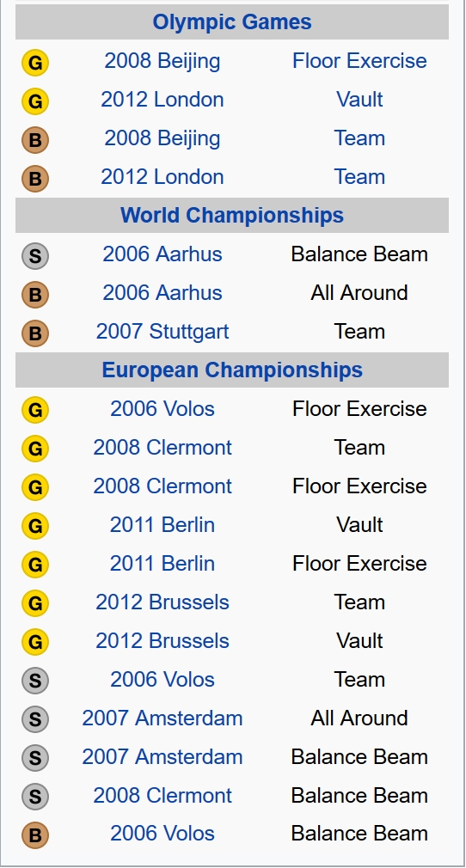
Task: Click gold medal icon next to 2012 London Vault
Action: tap(35, 101)
